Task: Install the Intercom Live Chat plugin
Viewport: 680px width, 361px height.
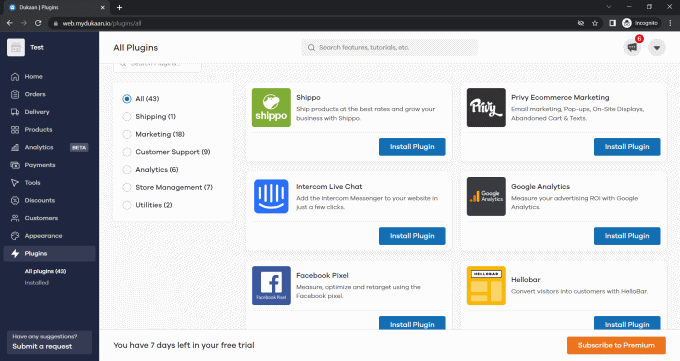Action: pyautogui.click(x=412, y=236)
